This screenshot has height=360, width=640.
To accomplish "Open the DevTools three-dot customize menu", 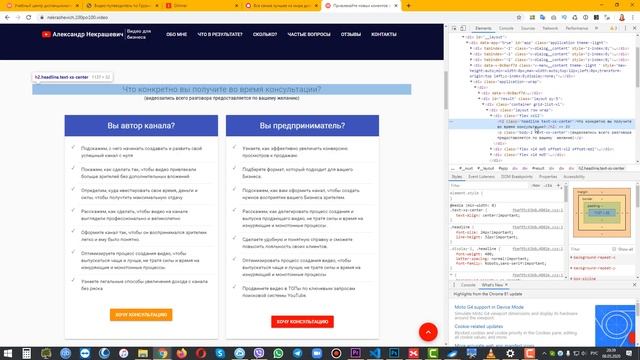I will [625, 28].
